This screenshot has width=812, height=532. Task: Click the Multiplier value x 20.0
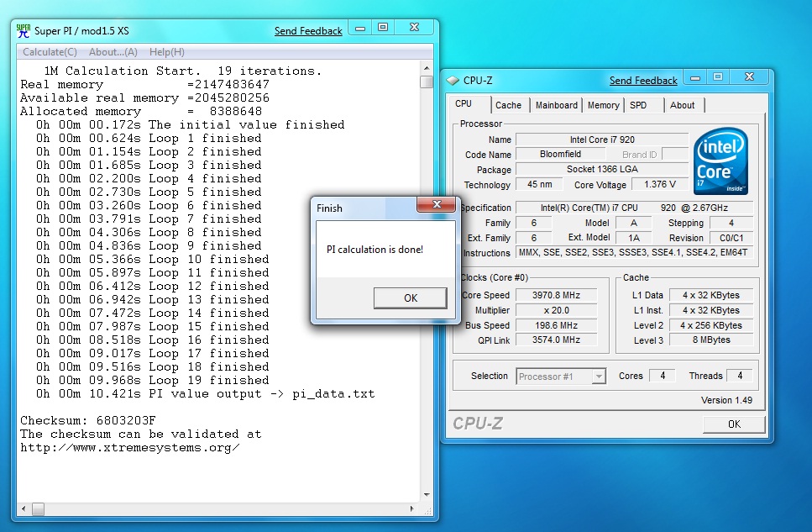coord(556,310)
